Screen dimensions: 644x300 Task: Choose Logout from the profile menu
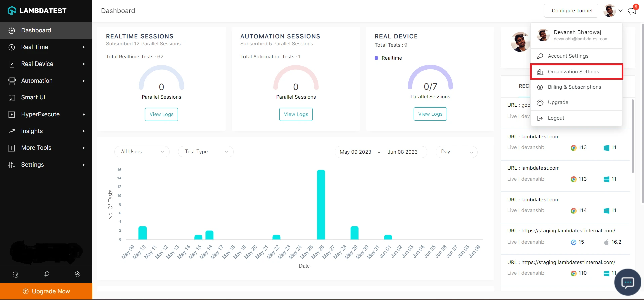coord(556,118)
